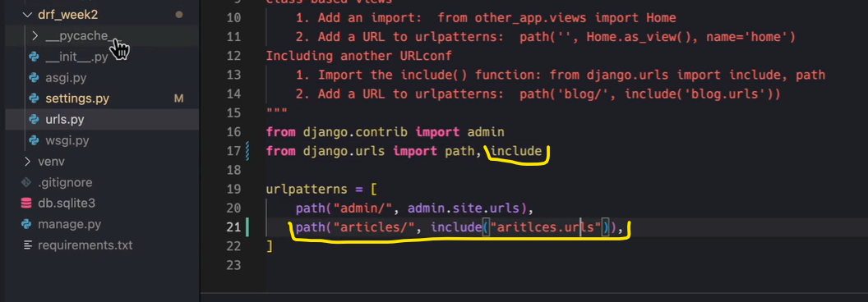Open wsgi.py file
The width and height of the screenshot is (868, 302).
coord(67,140)
